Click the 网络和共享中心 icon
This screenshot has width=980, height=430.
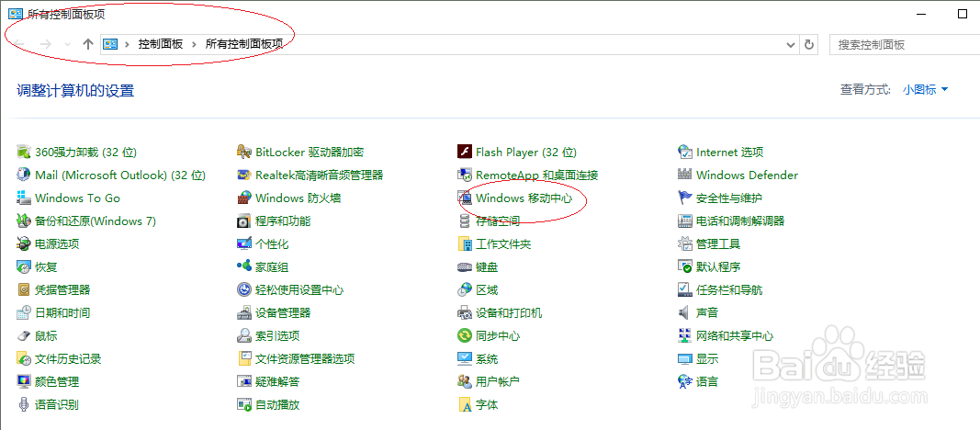pyautogui.click(x=685, y=335)
